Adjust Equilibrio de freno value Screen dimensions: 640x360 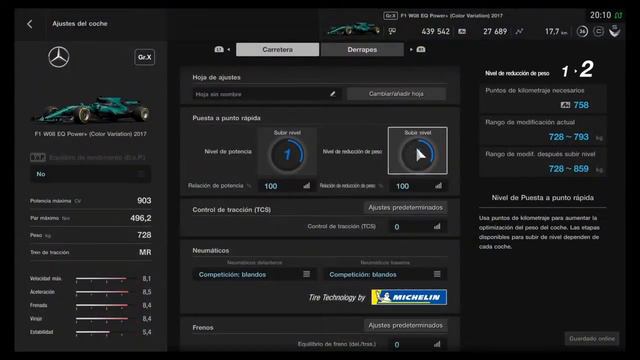point(418,344)
